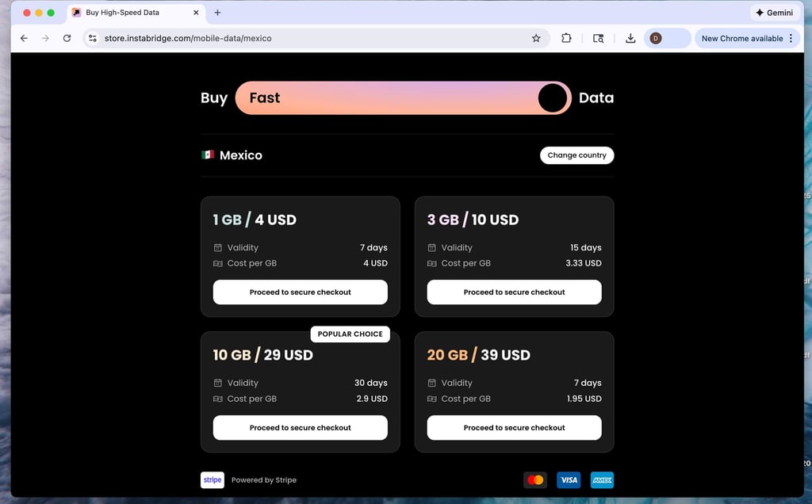Click the 1.95 USD cost per GB value
The image size is (812, 504).
pos(584,399)
